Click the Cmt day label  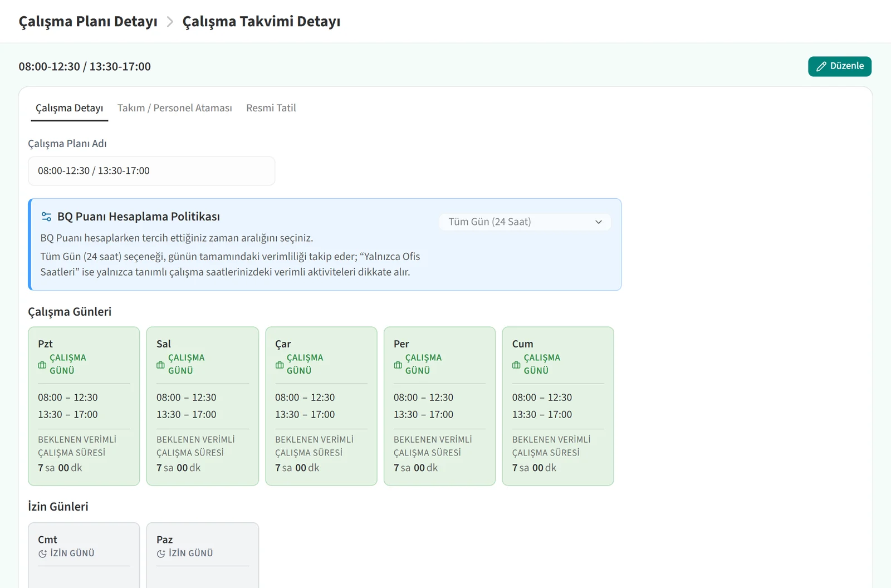47,540
